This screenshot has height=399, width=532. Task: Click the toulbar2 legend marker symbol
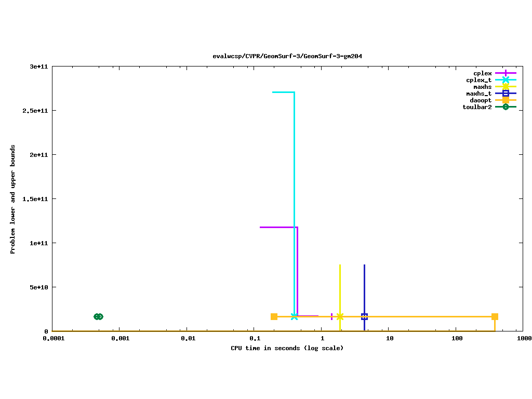(506, 107)
